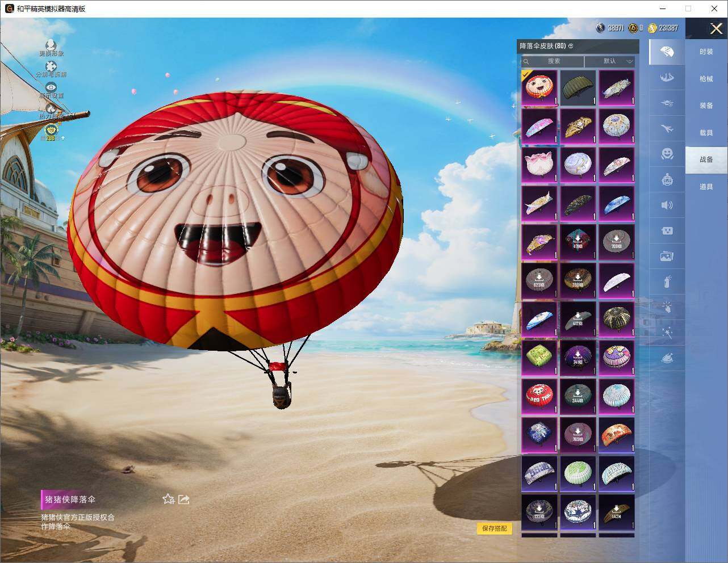
Task: Favorite the parachute with the star icon
Action: click(168, 499)
